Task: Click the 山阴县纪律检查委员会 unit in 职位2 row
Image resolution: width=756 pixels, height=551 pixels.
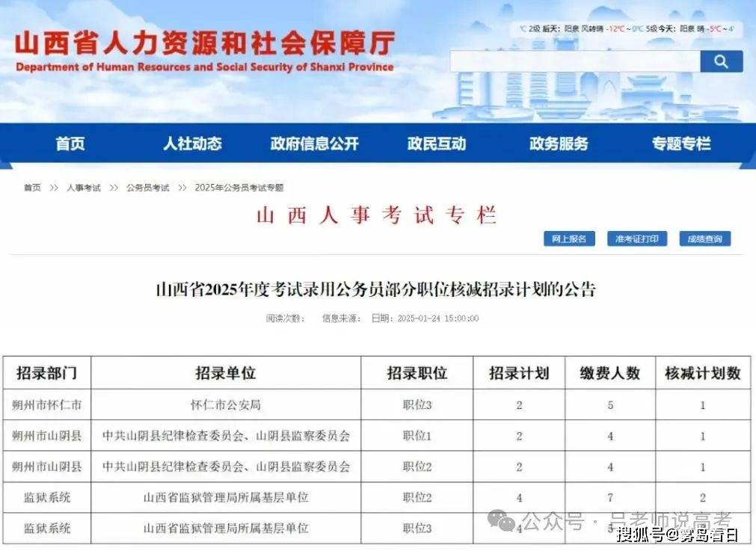Action: pyautogui.click(x=226, y=467)
